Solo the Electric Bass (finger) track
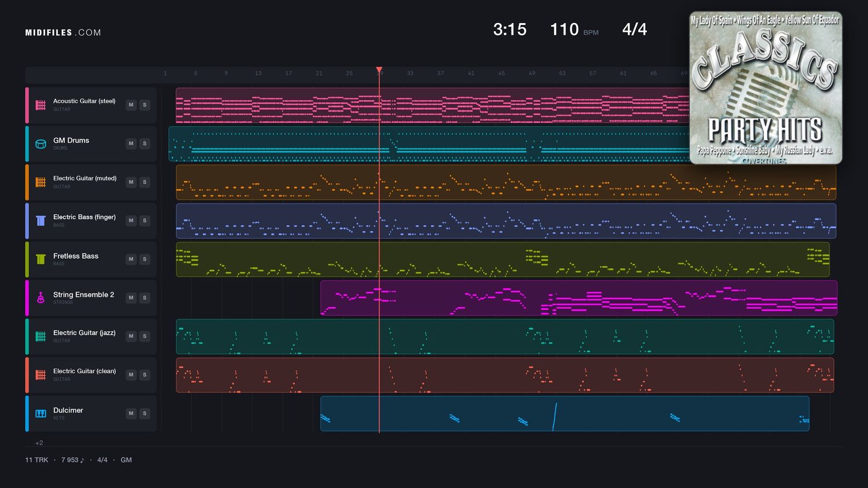Image resolution: width=868 pixels, height=488 pixels. pos(145,221)
